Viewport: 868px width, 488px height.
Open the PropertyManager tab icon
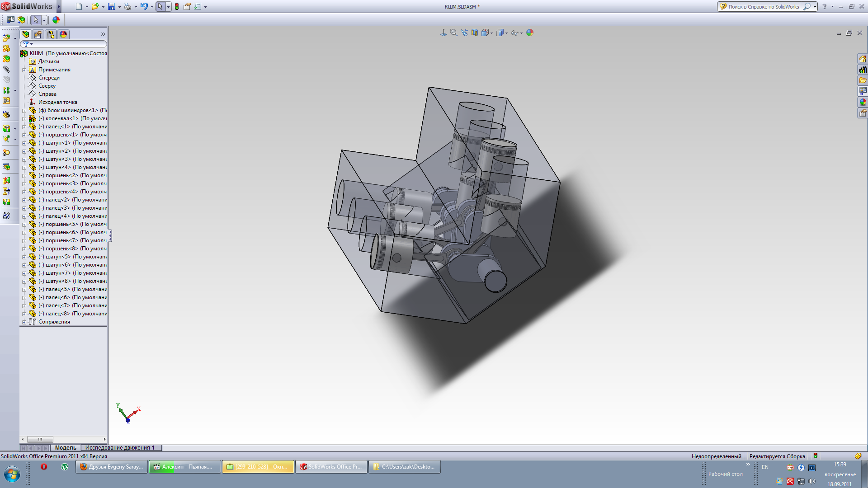(x=38, y=34)
